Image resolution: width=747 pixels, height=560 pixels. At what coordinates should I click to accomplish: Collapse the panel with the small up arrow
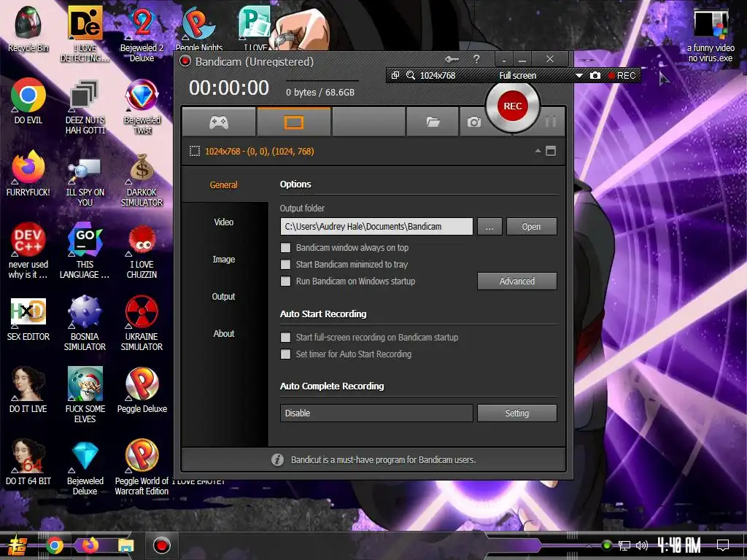pos(538,150)
